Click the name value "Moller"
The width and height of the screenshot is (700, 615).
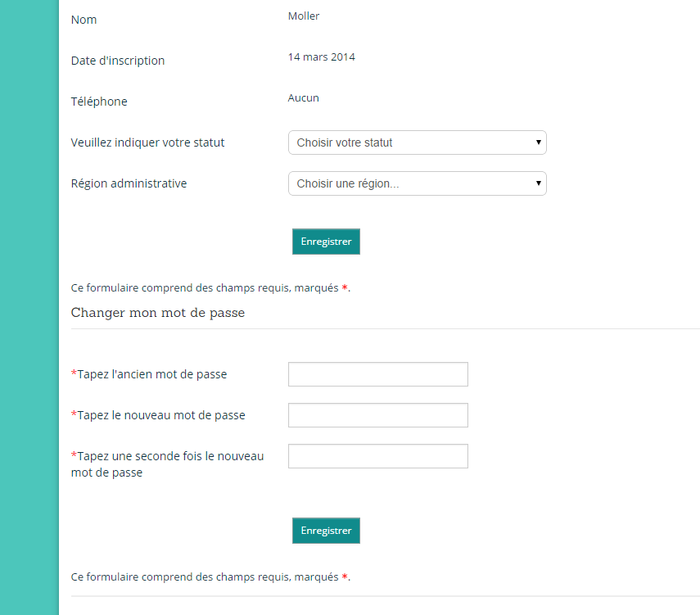tap(304, 16)
